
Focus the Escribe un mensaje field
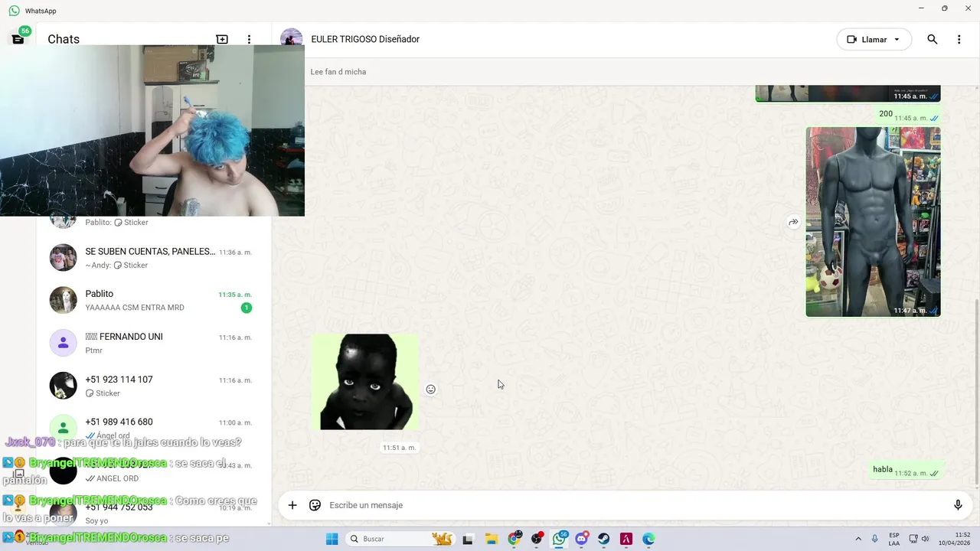(x=635, y=505)
